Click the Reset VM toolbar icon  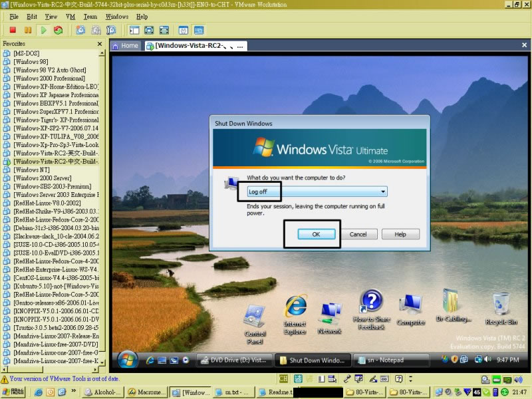[58, 30]
